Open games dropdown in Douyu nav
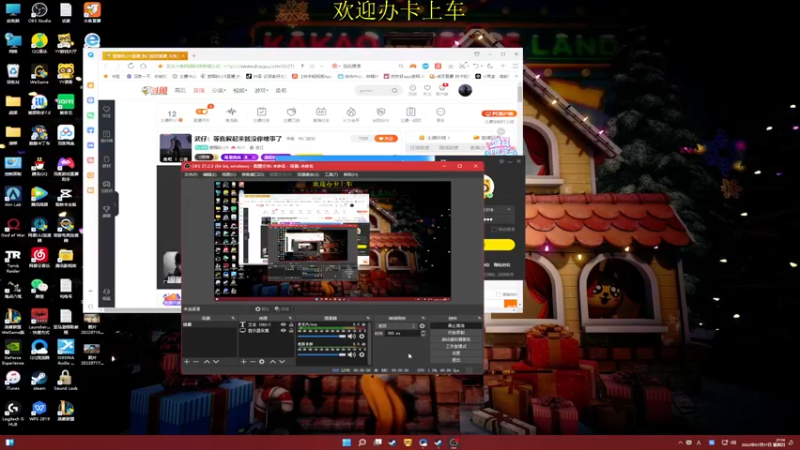 click(x=262, y=90)
